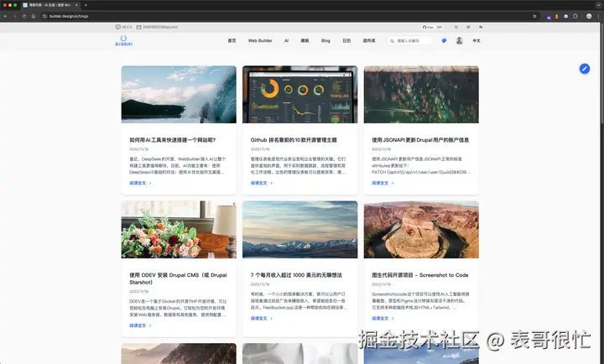
Task: Open the AI nav item
Action: pyautogui.click(x=286, y=40)
